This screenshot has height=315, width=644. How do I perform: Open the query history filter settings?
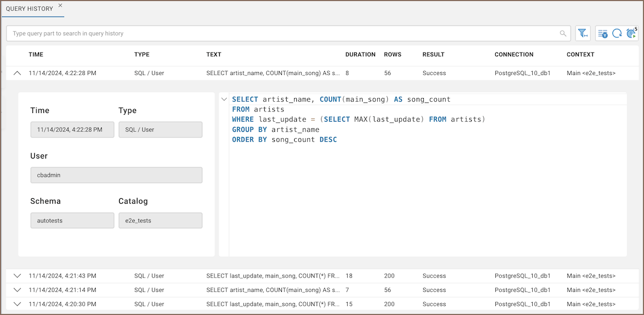582,33
